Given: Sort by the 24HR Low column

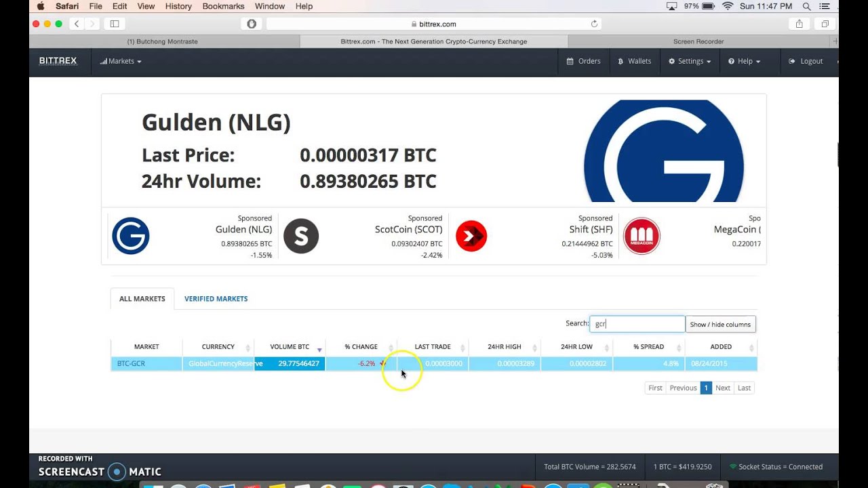Looking at the screenshot, I should click(576, 347).
